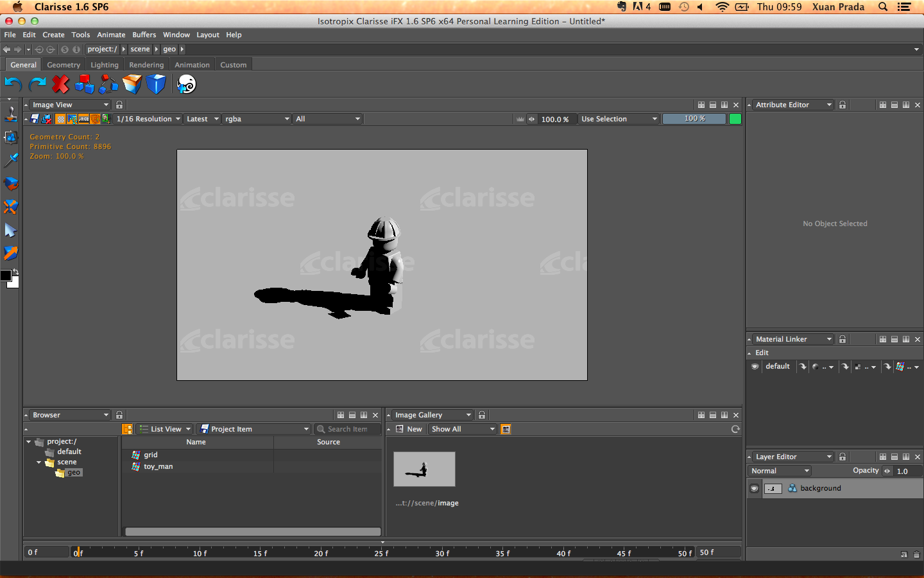
Task: Switch to the Rendering shelf tab
Action: (x=146, y=65)
